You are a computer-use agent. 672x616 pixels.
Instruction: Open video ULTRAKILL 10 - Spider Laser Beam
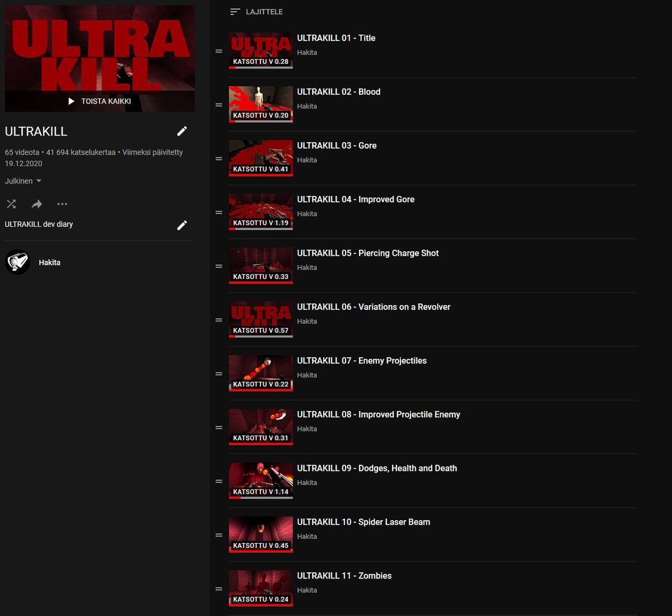363,522
